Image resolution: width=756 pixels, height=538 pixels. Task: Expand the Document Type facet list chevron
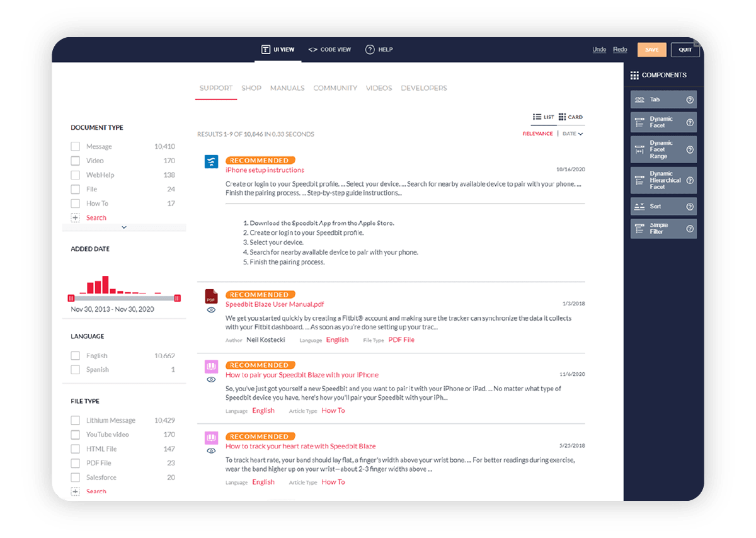coord(123,227)
